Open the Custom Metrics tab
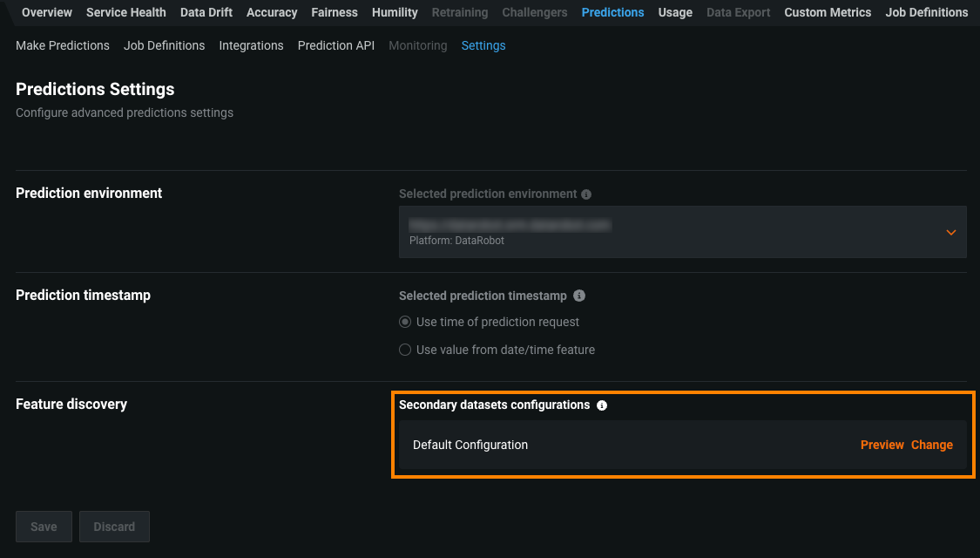The image size is (980, 558). click(x=828, y=12)
